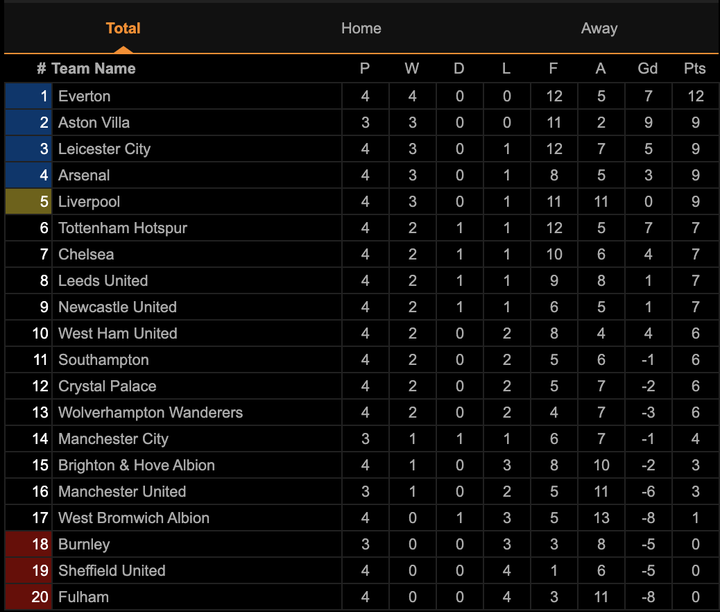Image resolution: width=720 pixels, height=612 pixels.
Task: Select Manchester United row link
Action: (122, 491)
